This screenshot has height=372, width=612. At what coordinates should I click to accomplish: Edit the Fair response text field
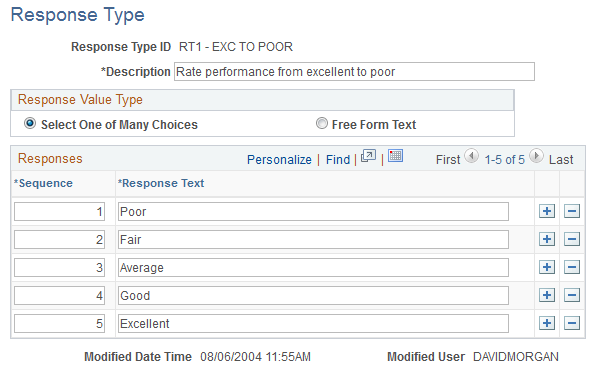click(313, 240)
